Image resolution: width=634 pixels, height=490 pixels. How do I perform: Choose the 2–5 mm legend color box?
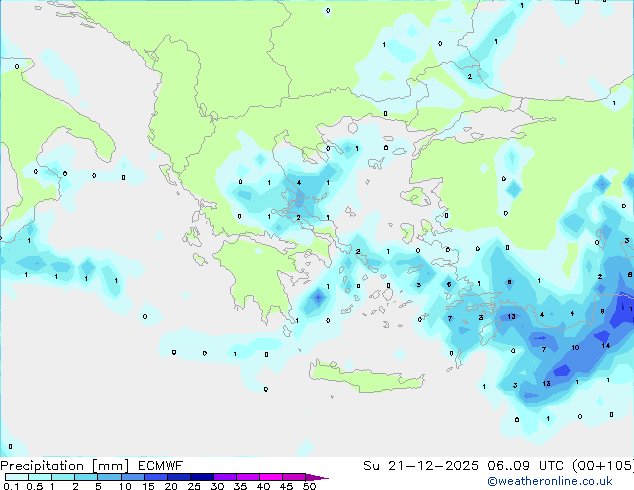point(86,477)
